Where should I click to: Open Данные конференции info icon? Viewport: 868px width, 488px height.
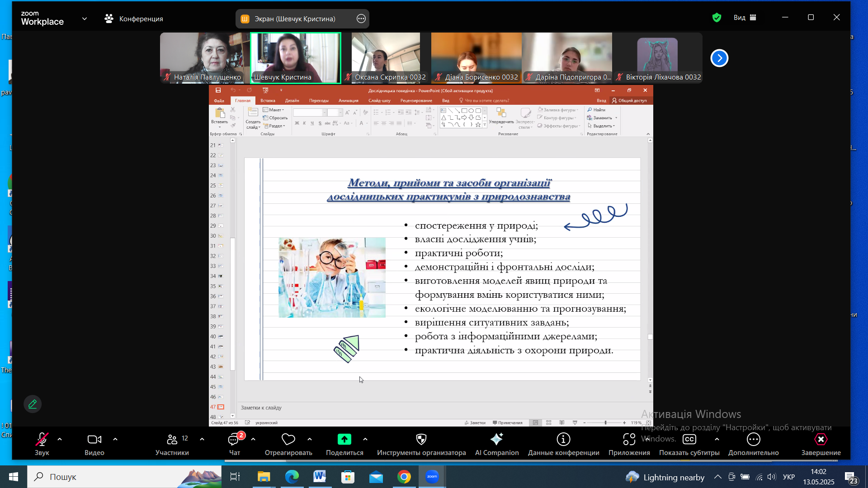pyautogui.click(x=563, y=439)
